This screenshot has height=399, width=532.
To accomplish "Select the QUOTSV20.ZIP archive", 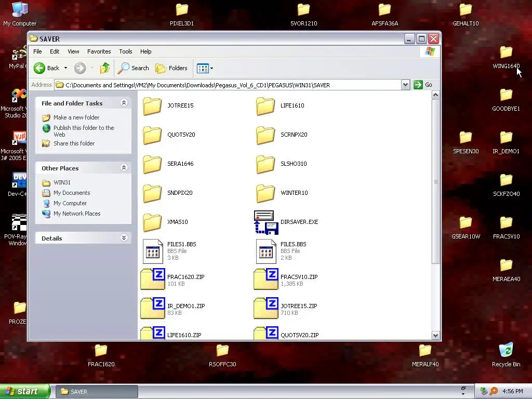I will pyautogui.click(x=286, y=333).
